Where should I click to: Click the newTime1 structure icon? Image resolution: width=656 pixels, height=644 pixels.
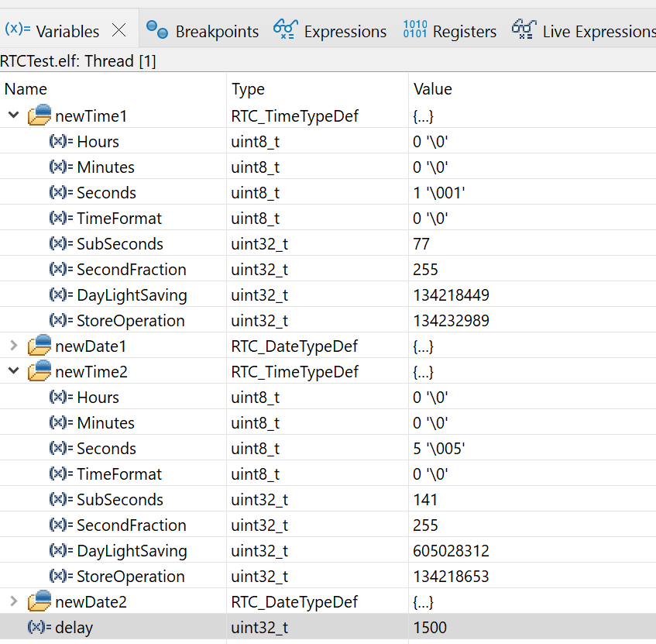[39, 115]
